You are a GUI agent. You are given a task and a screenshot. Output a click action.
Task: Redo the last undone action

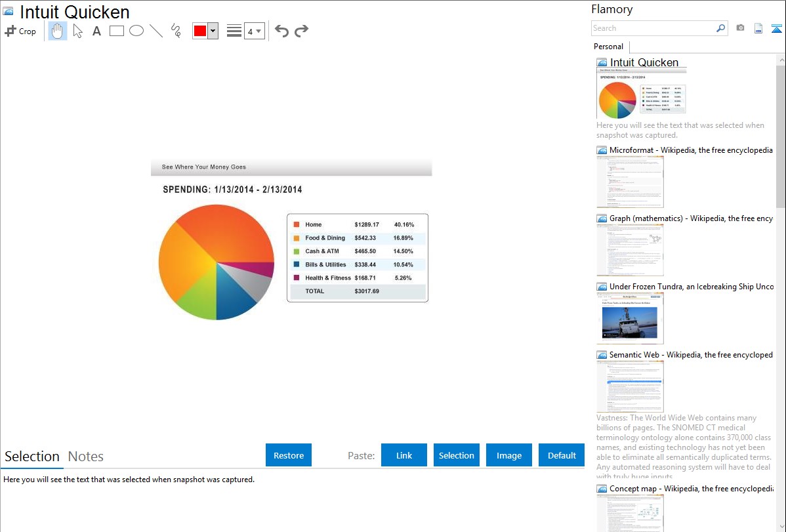point(301,31)
